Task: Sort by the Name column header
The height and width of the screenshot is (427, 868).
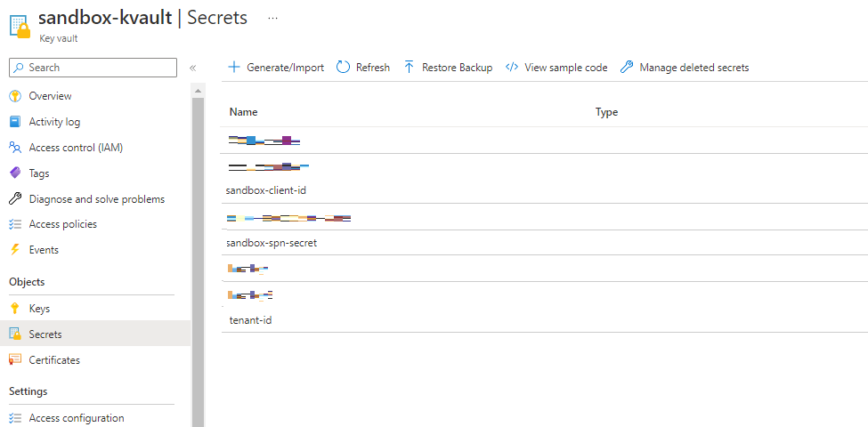Action: tap(244, 112)
